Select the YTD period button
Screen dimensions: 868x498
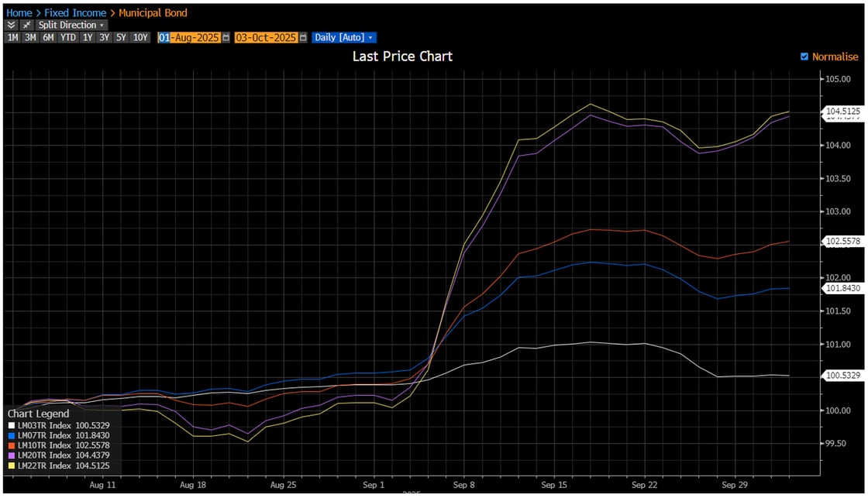click(x=67, y=36)
